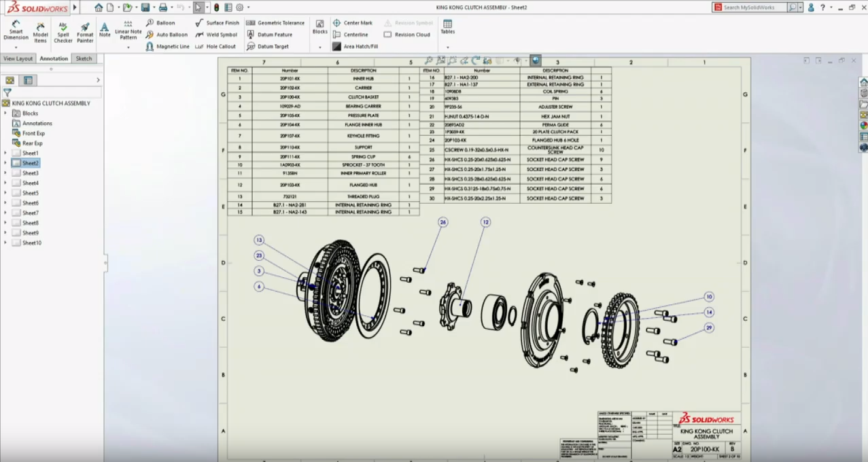Click the INNER HUB description cell
Viewport: 868px width, 462px height.
[364, 79]
